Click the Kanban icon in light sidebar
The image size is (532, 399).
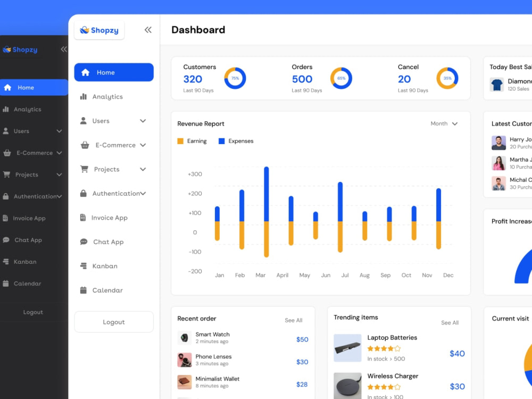coord(84,266)
